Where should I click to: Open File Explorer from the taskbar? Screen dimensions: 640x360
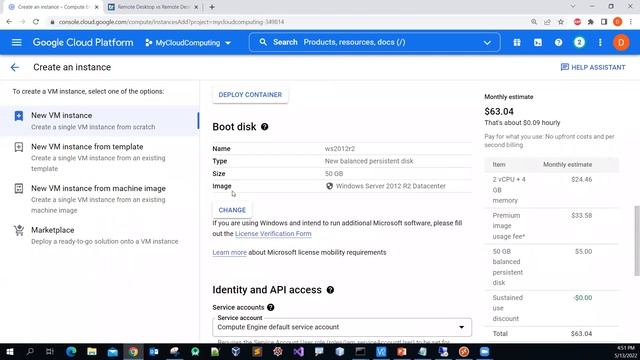point(92,351)
